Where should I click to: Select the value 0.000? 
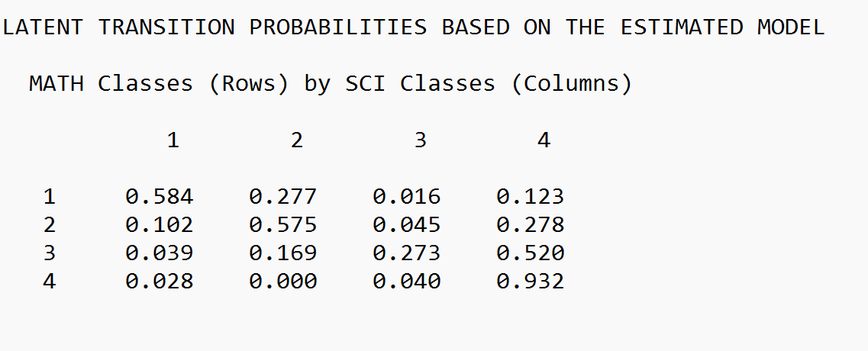point(283,282)
